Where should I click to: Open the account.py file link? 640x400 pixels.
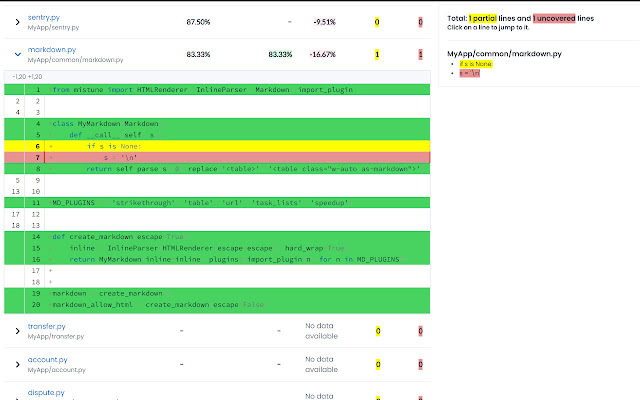pyautogui.click(x=48, y=360)
